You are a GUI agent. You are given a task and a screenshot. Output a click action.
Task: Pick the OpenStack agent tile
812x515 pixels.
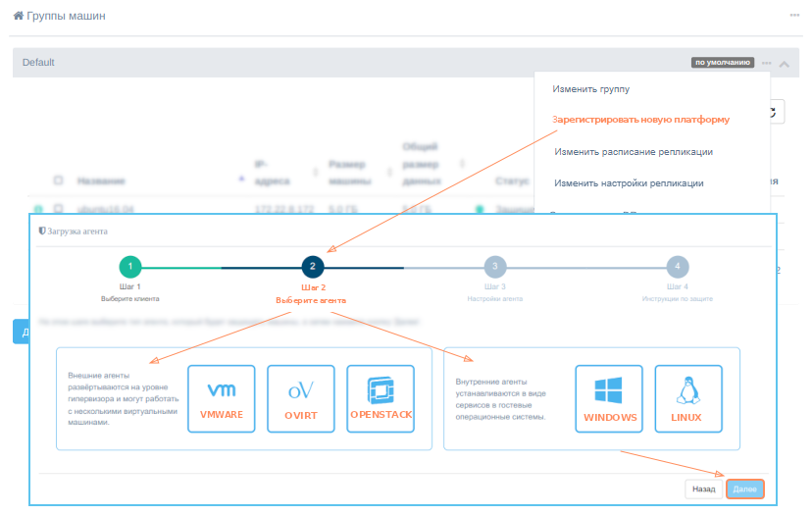381,399
